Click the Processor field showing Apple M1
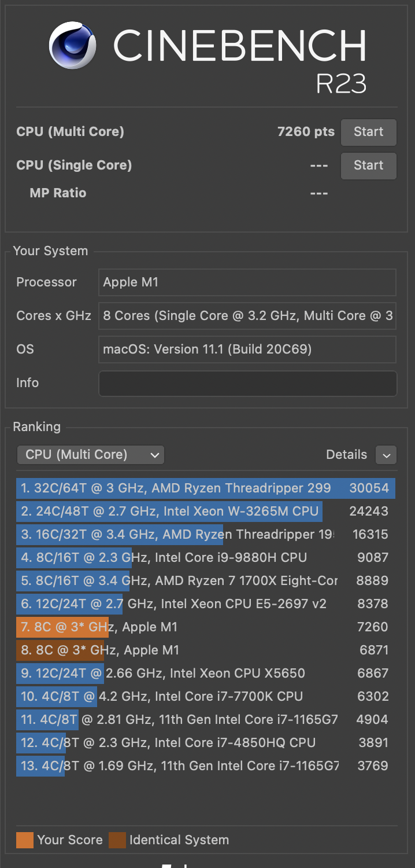 (x=247, y=282)
